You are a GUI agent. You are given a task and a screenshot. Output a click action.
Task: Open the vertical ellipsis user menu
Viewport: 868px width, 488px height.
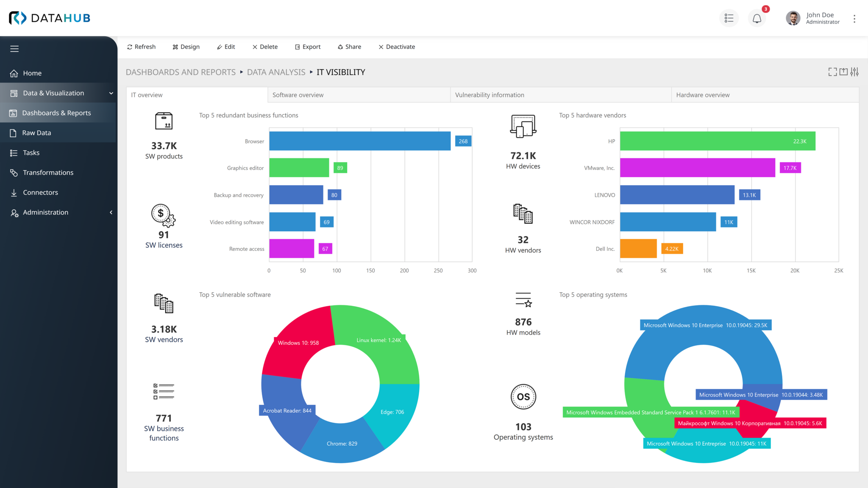(x=854, y=19)
